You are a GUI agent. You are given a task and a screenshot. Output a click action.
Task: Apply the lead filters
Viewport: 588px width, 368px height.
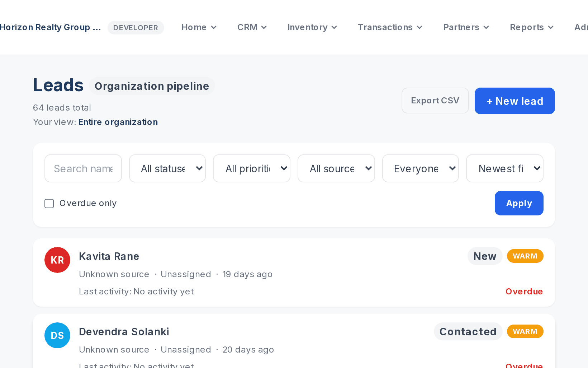519,203
